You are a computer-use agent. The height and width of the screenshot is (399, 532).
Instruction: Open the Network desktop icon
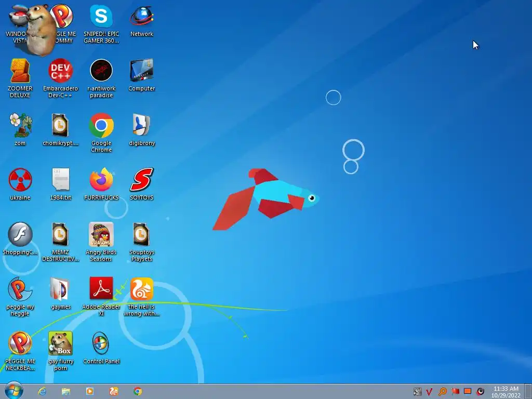141,21
